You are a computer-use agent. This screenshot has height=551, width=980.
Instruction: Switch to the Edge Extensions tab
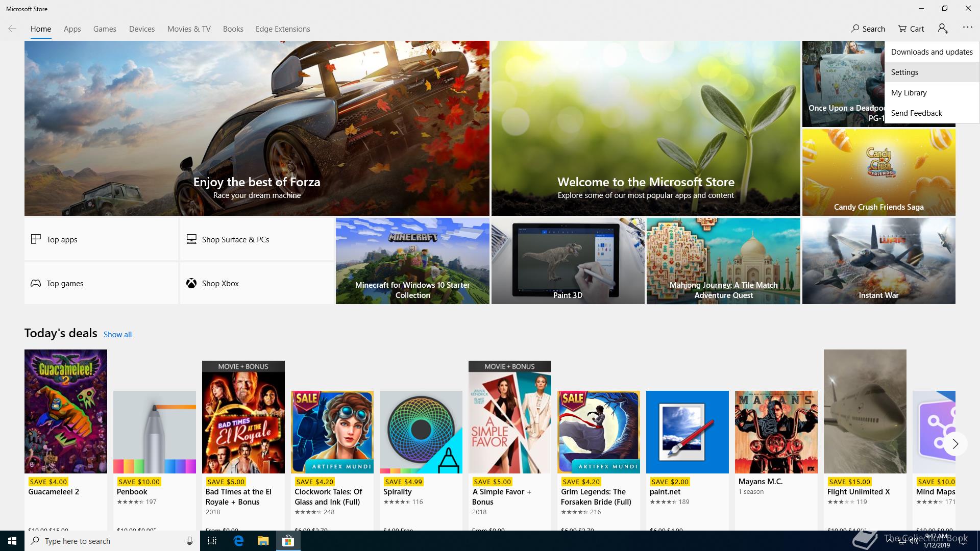(283, 29)
